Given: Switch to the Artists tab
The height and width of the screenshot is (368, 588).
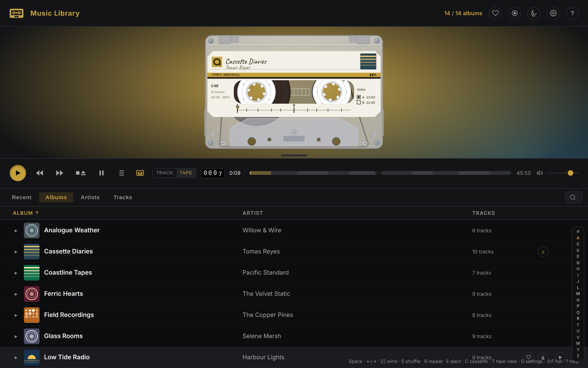Looking at the screenshot, I should click(90, 197).
